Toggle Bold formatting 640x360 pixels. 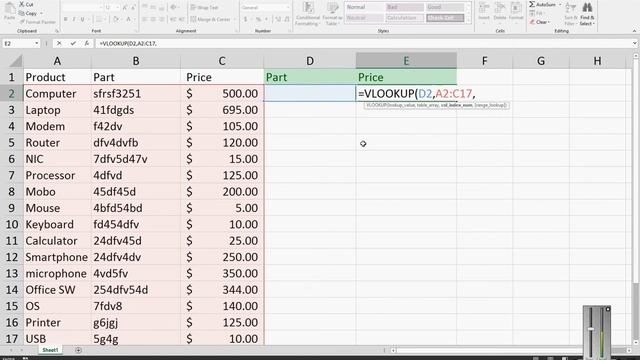(66, 19)
